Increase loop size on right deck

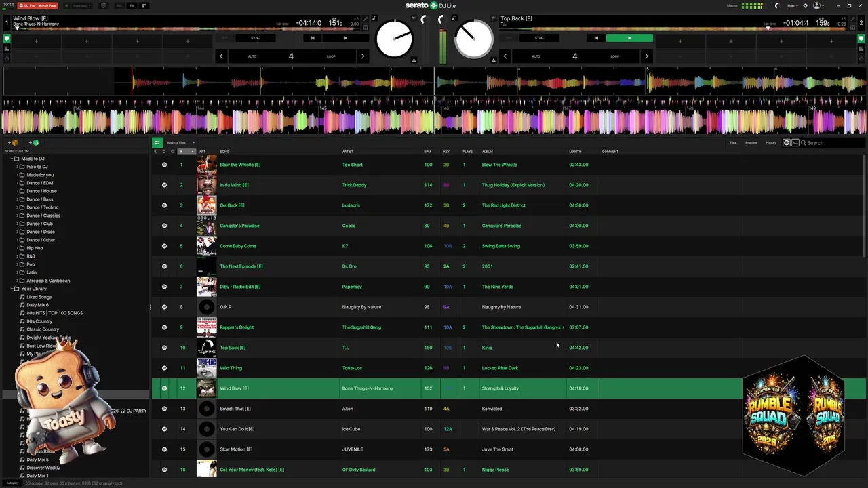[x=646, y=56]
